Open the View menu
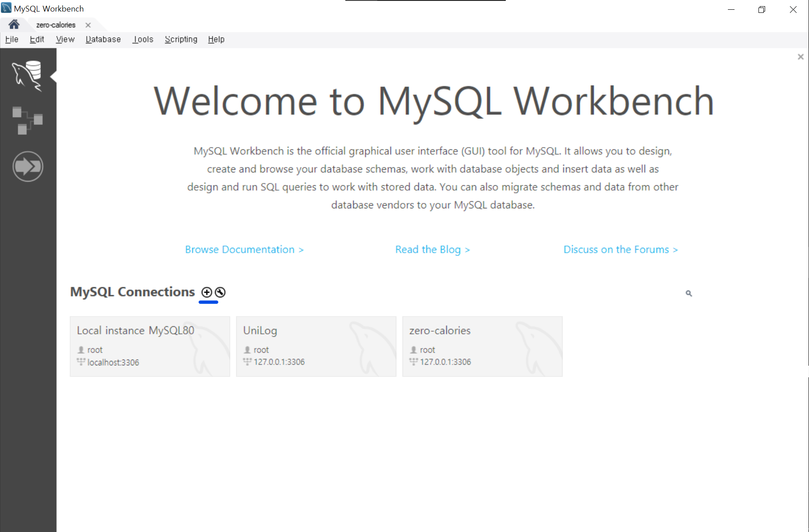The width and height of the screenshot is (809, 532). tap(65, 39)
